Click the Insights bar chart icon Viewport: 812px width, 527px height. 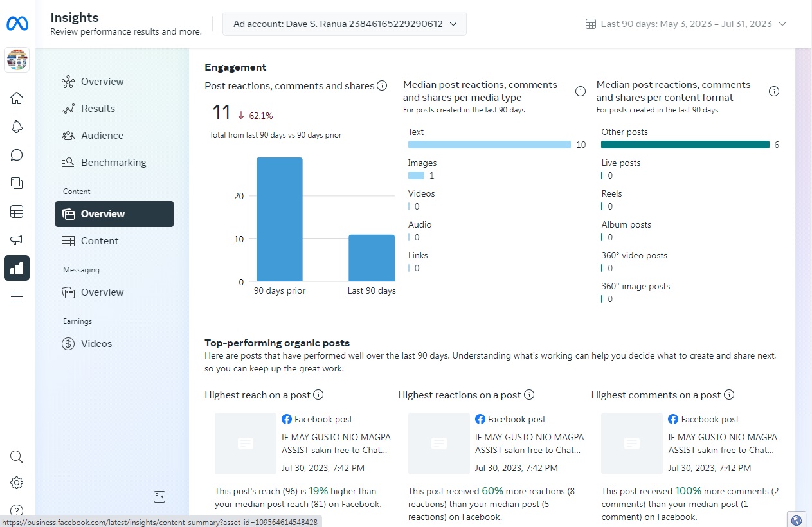click(17, 268)
